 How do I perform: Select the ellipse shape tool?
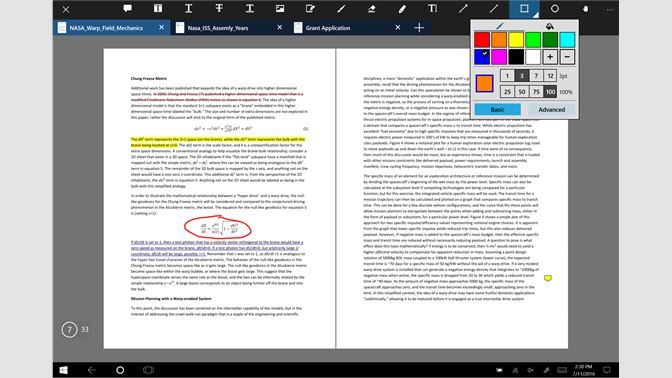(555, 9)
